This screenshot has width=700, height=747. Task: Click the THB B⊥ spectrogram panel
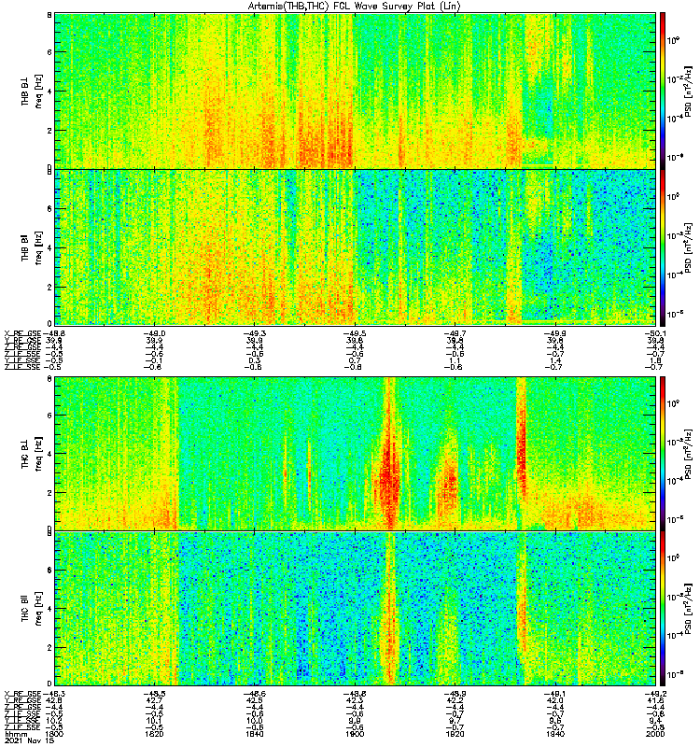point(355,91)
